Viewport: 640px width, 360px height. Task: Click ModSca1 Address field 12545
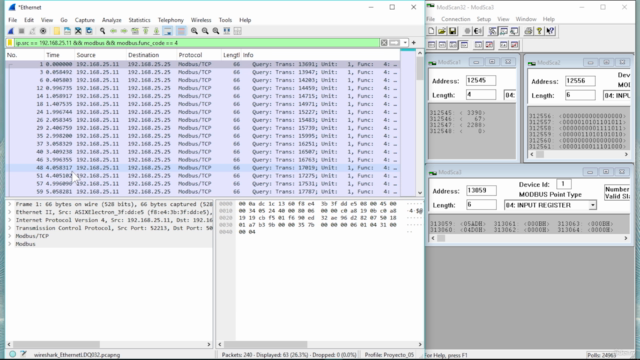481,80
